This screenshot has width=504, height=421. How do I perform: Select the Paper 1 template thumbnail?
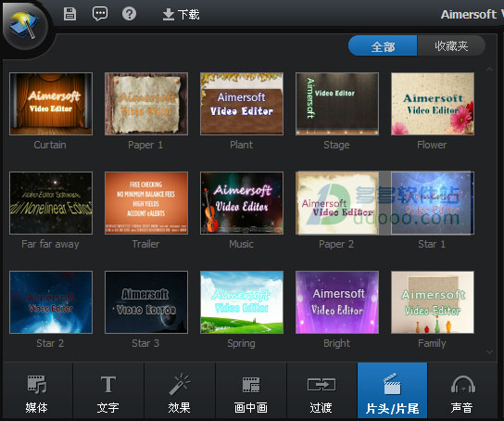pyautogui.click(x=146, y=104)
